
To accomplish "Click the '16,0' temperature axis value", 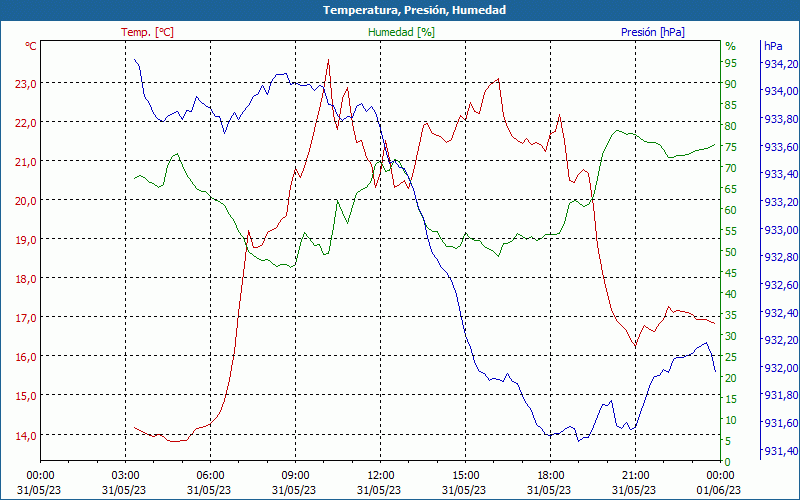I will (x=26, y=357).
